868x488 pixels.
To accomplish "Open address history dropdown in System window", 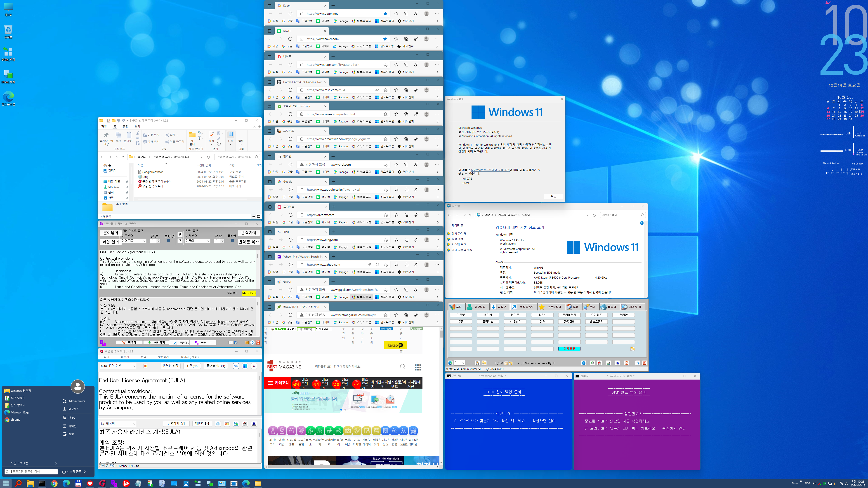I will 587,215.
